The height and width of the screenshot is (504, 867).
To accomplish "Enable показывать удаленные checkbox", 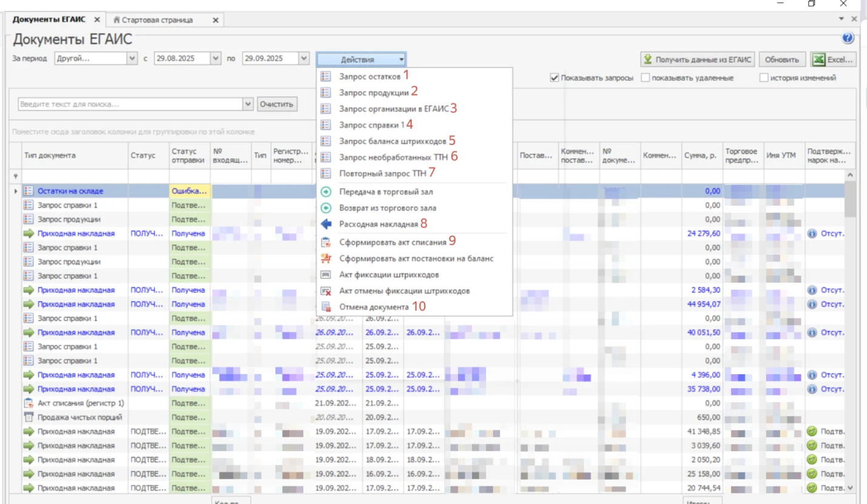I will [x=646, y=78].
